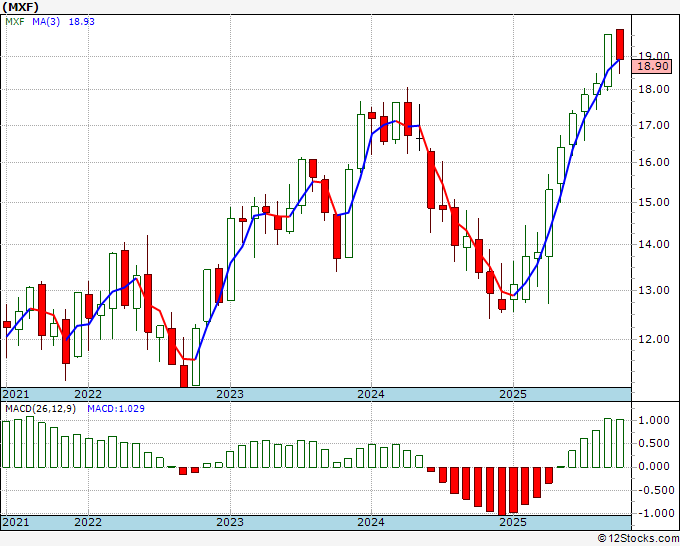This screenshot has height=546, width=680.
Task: Click 2021 on the MACD timeline
Action: click(x=16, y=522)
